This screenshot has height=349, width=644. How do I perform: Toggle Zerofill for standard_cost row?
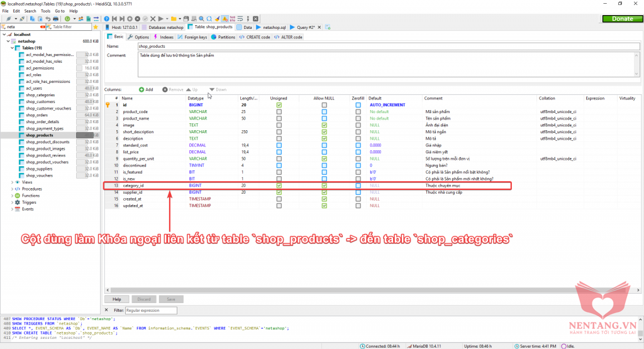[358, 145]
